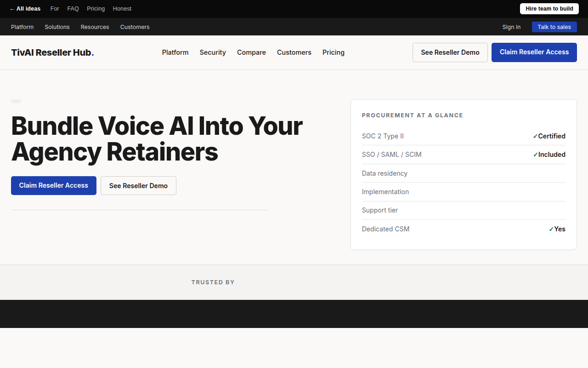
Task: Click Hire team to build button
Action: pos(549,9)
